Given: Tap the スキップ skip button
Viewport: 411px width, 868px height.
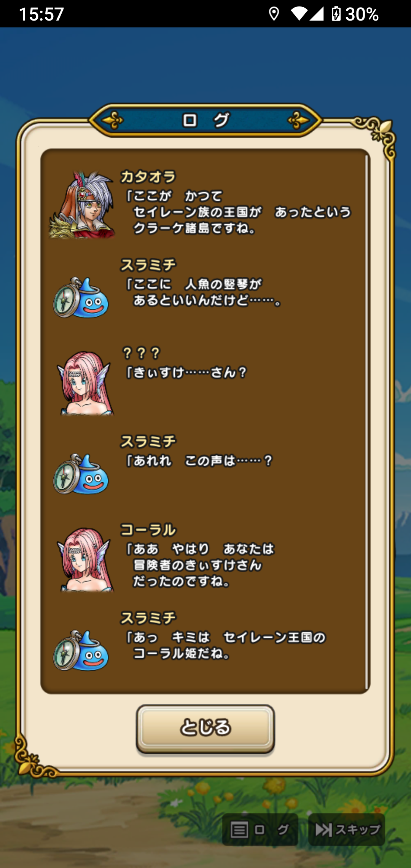Looking at the screenshot, I should point(347,830).
